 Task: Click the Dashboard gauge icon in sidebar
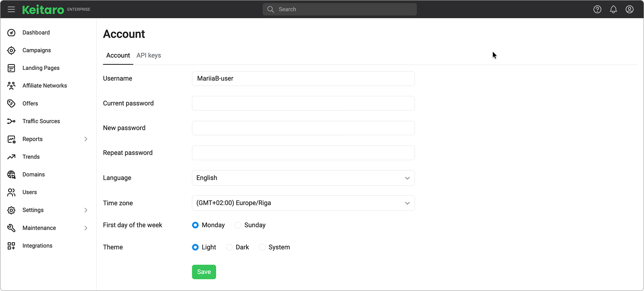[x=12, y=33]
